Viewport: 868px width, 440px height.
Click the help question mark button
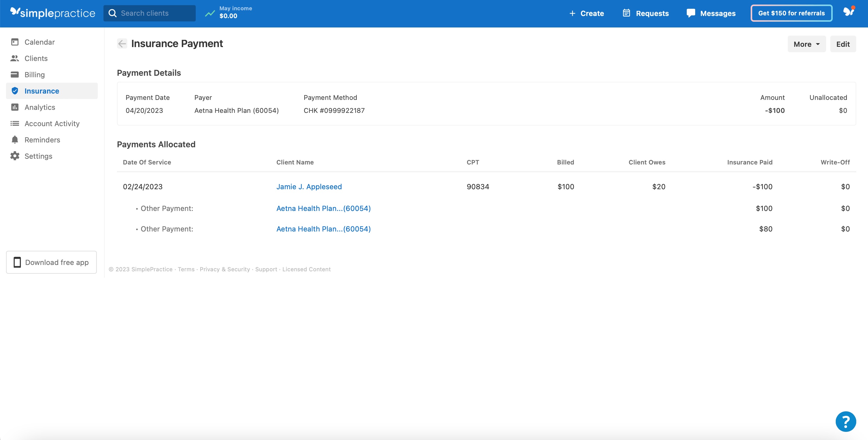845,421
